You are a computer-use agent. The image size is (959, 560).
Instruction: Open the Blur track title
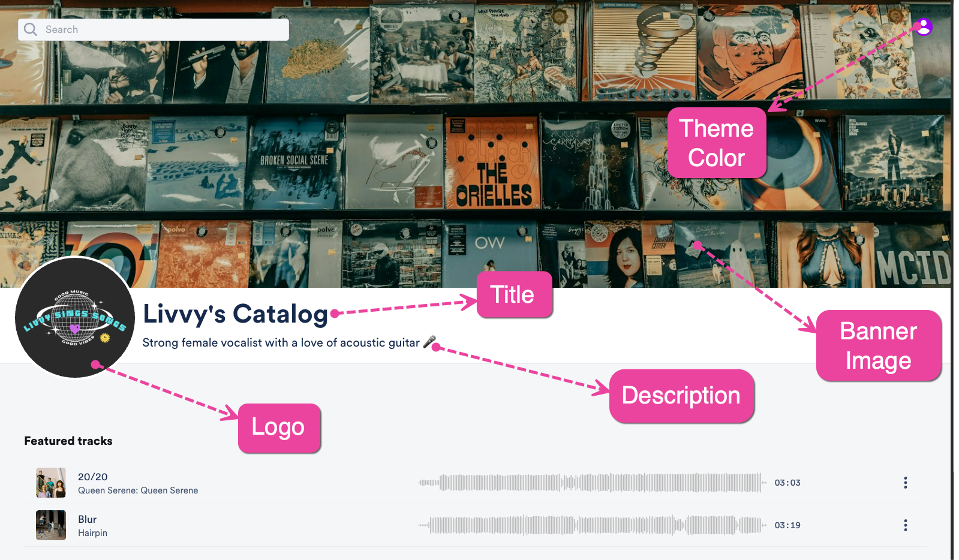(87, 519)
